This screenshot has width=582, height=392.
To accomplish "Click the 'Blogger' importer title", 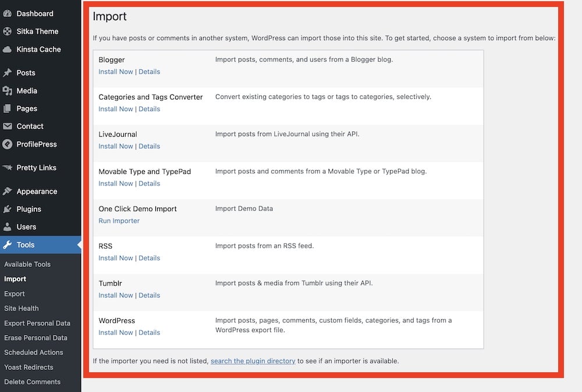I will pyautogui.click(x=111, y=60).
